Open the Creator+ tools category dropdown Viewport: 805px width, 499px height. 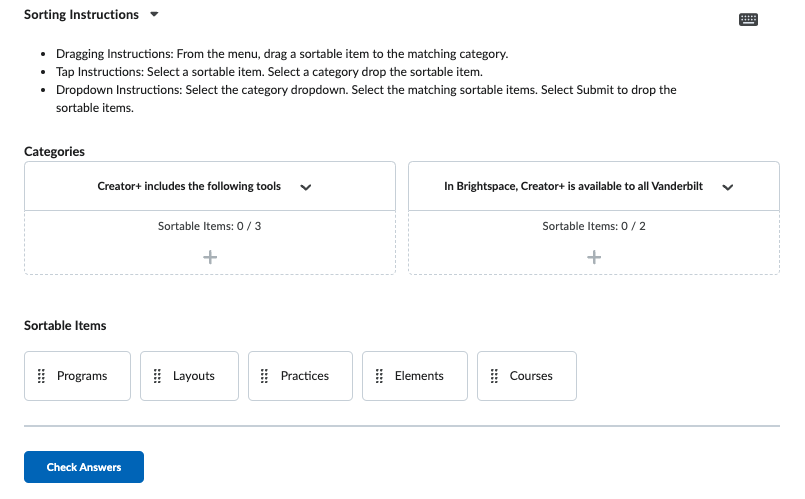(306, 187)
